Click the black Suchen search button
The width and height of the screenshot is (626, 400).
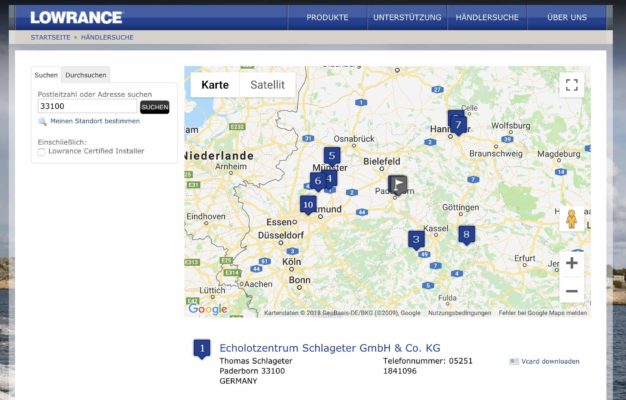pos(155,107)
